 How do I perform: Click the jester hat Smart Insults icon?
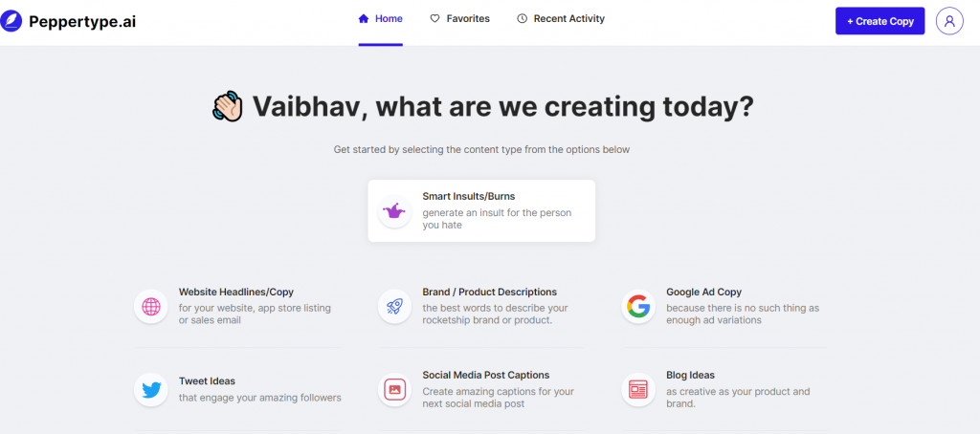395,211
